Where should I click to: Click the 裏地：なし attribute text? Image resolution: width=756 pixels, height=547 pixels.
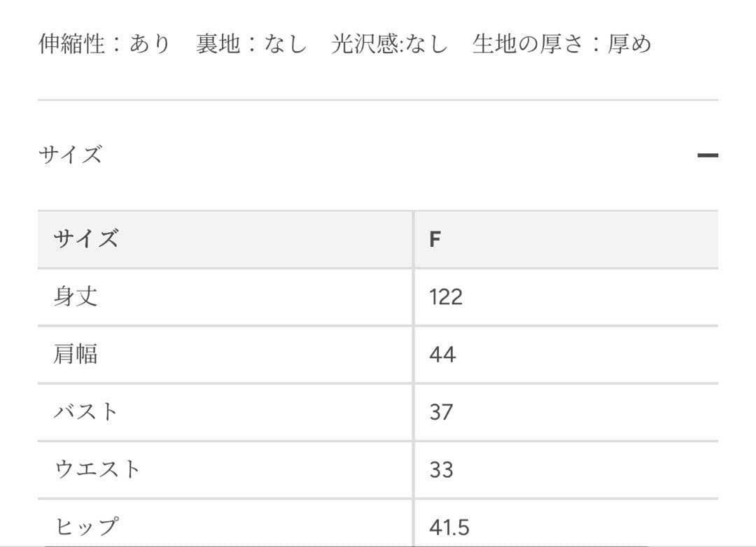click(x=251, y=44)
